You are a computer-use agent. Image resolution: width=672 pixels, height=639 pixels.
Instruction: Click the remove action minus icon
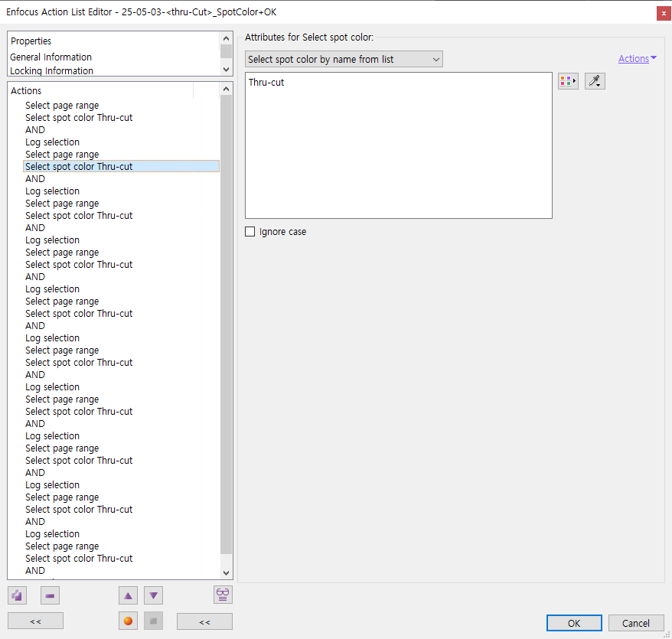(50, 595)
